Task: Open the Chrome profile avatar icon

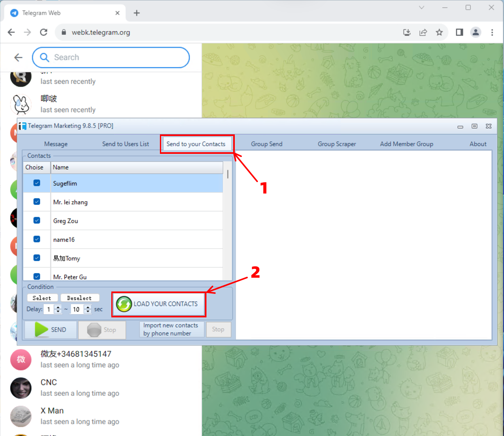Action: click(x=476, y=32)
